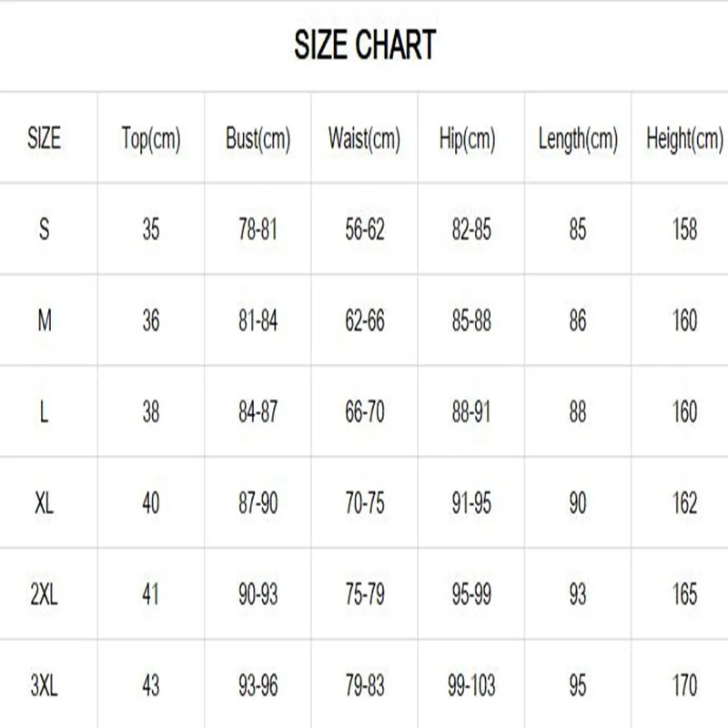Click the Waist(cm) column header
The height and width of the screenshot is (728, 728).
coord(364,139)
